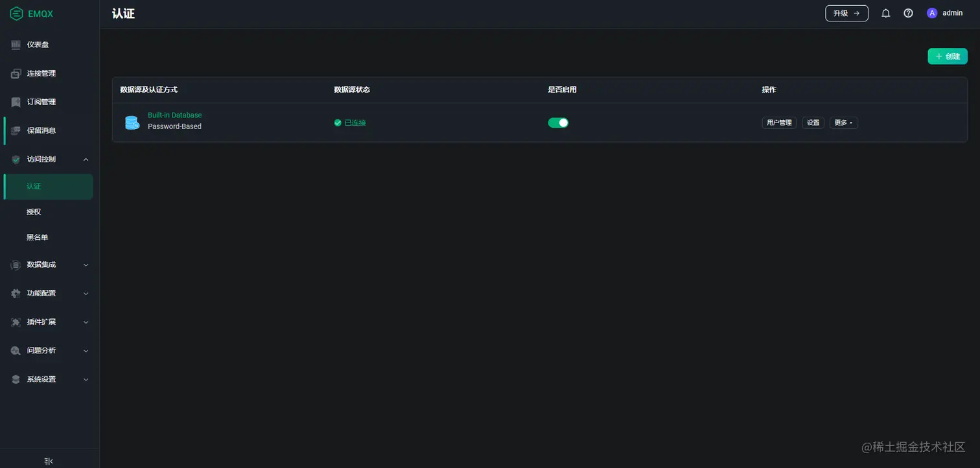Viewport: 980px width, 468px height.
Task: Click the 已连接 status text
Action: pos(355,123)
